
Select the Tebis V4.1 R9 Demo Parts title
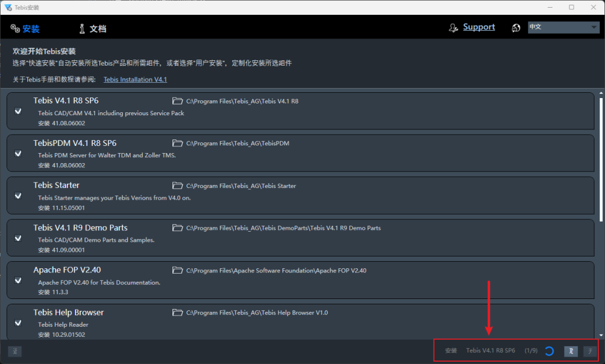coord(80,227)
